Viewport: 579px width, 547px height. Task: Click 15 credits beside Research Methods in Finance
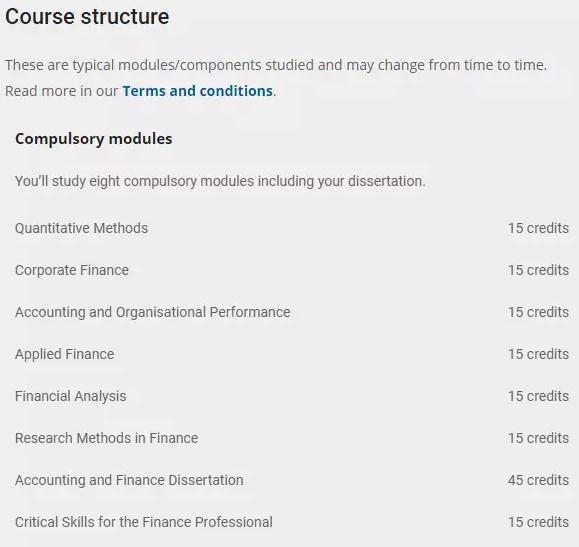(538, 438)
